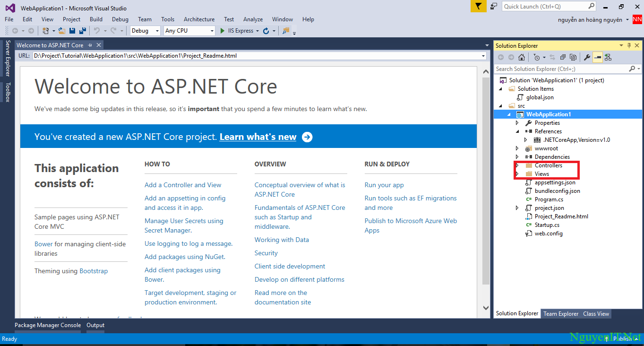Open the Debug menu

[120, 19]
